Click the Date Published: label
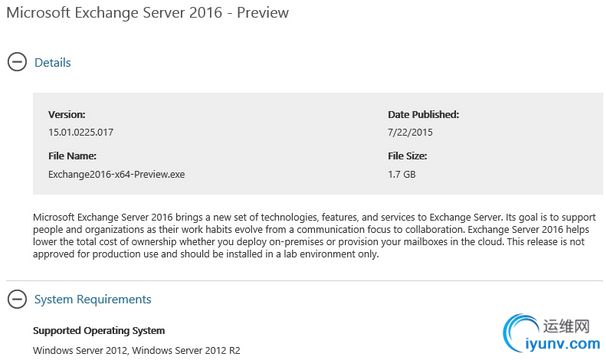 point(423,114)
